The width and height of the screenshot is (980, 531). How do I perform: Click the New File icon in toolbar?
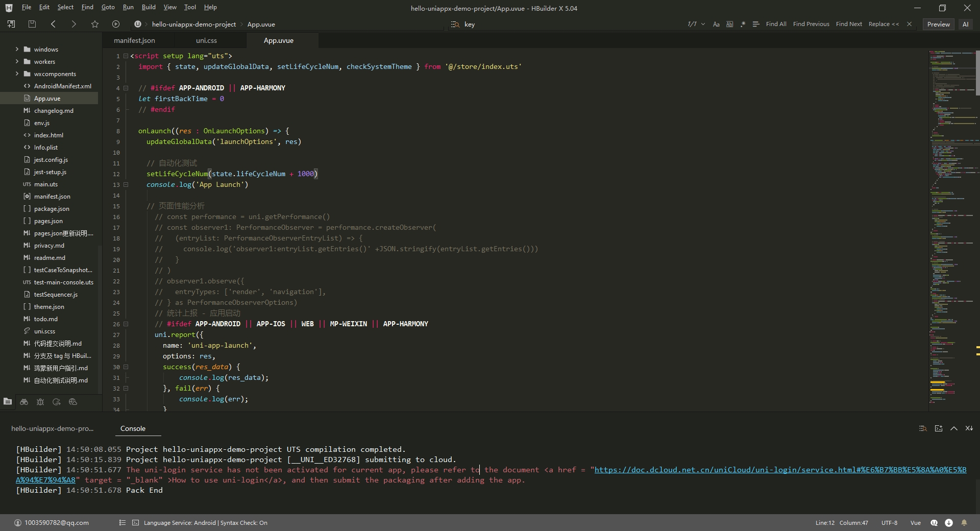coord(11,24)
